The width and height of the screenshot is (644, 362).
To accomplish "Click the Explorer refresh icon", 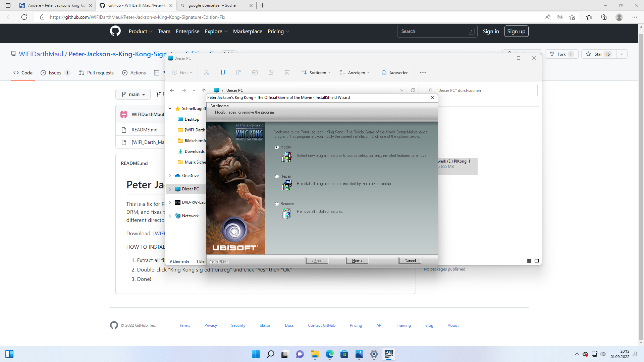I will (413, 90).
